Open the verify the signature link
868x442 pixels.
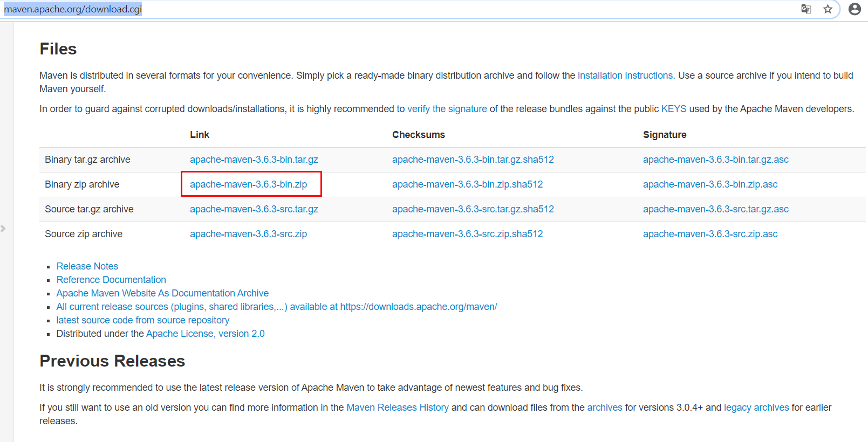(x=447, y=109)
